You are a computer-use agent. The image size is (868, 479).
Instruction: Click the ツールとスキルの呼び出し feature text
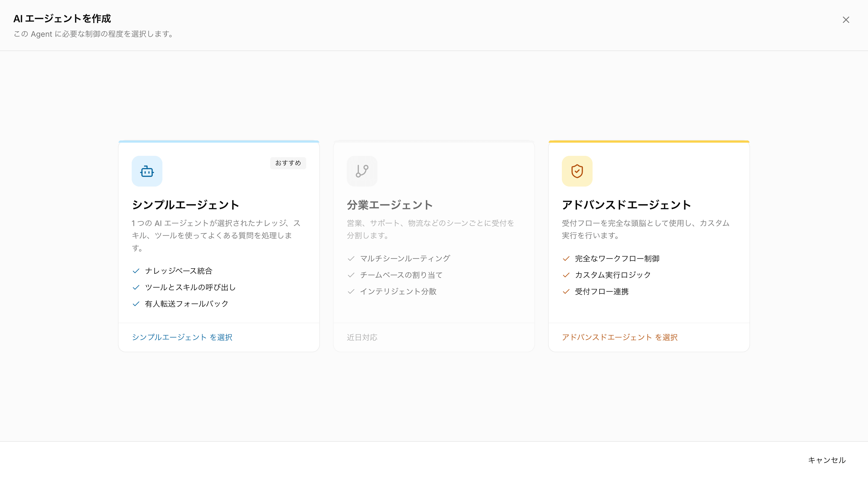coord(190,287)
